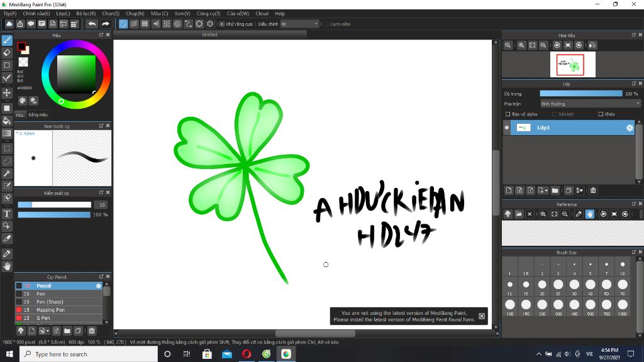Create a new raster layer in Lớp panel
Screen dimensions: 644x362
point(509,190)
